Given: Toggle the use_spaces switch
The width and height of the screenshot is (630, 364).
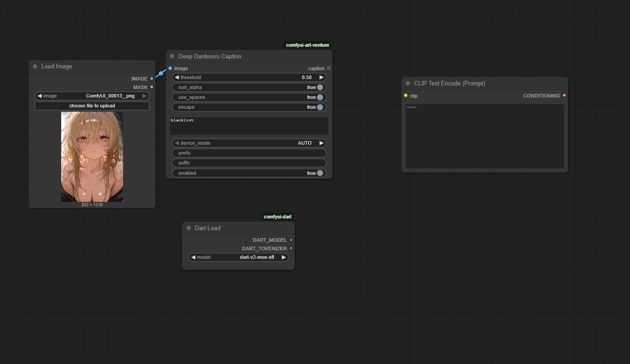Looking at the screenshot, I should (320, 98).
